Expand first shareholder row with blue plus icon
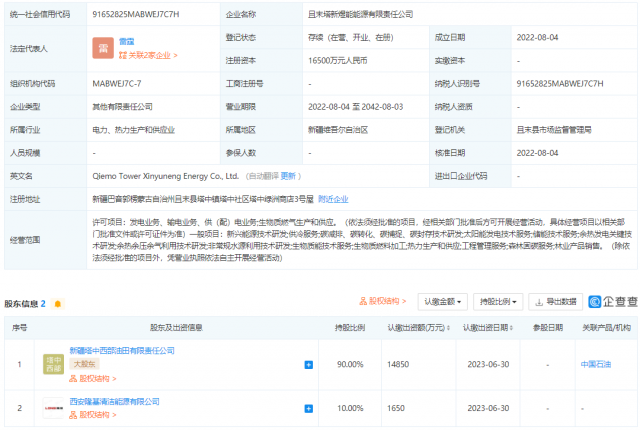This screenshot has height=430, width=640. coord(308,365)
